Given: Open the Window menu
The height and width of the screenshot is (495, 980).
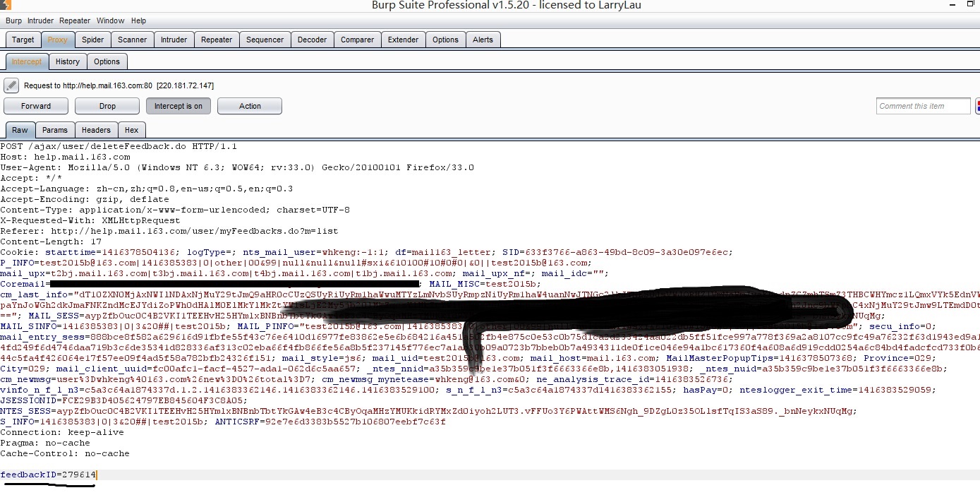Looking at the screenshot, I should coord(110,20).
